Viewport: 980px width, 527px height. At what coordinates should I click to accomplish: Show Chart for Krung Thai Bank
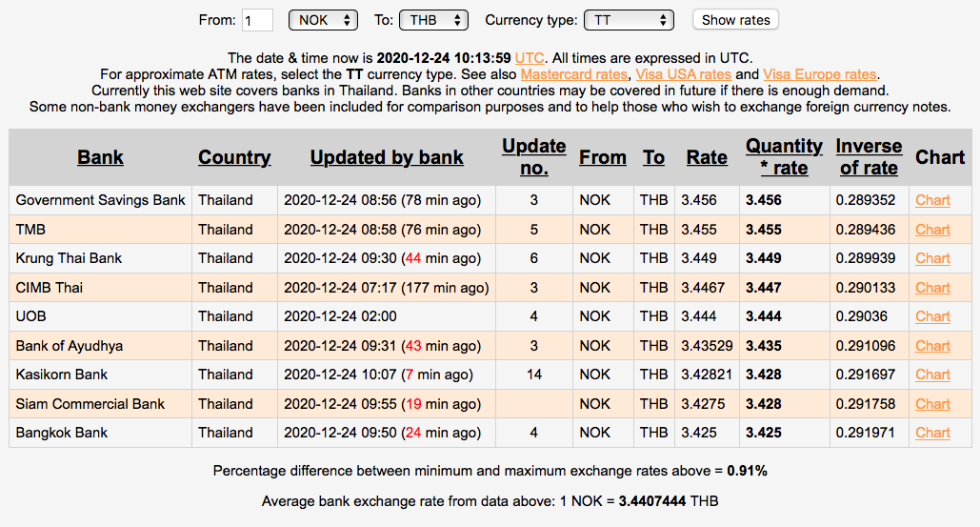(x=932, y=258)
